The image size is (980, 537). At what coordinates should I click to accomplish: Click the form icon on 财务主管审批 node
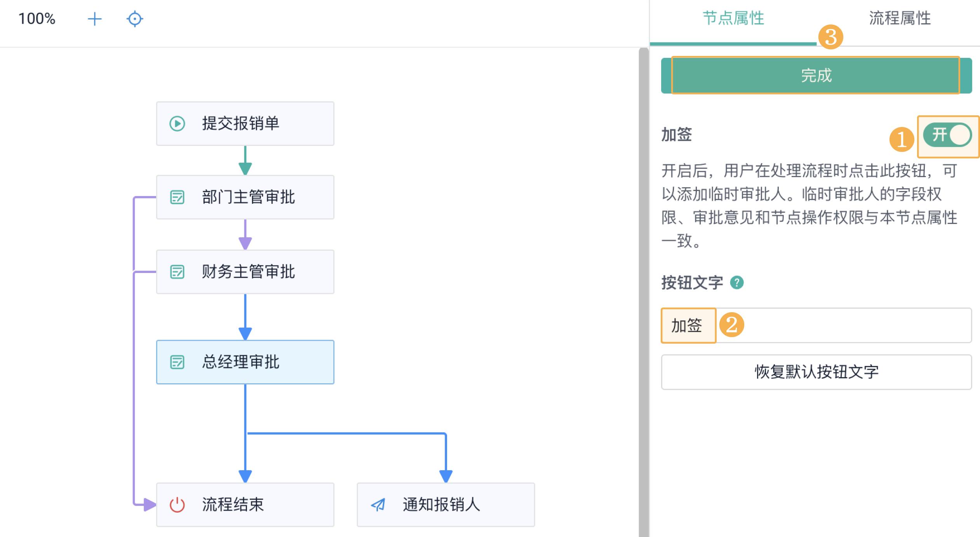(178, 272)
